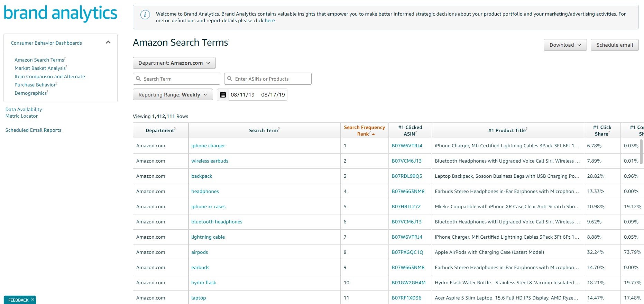
Task: Open ASIN B07PXGQC1Q for airpods
Action: point(407,252)
